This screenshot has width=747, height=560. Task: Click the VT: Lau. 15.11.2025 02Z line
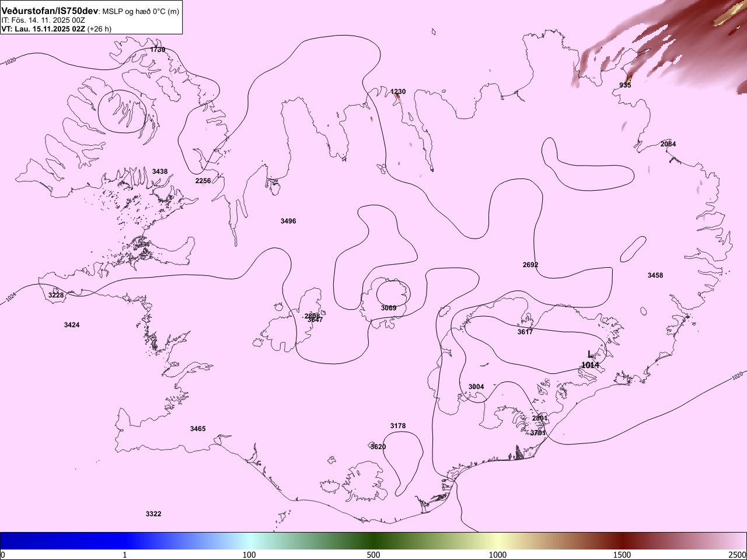pos(43,29)
